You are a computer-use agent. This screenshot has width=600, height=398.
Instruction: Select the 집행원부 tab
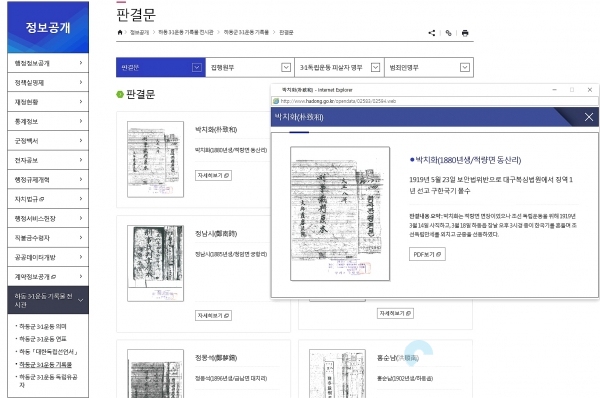[x=250, y=67]
